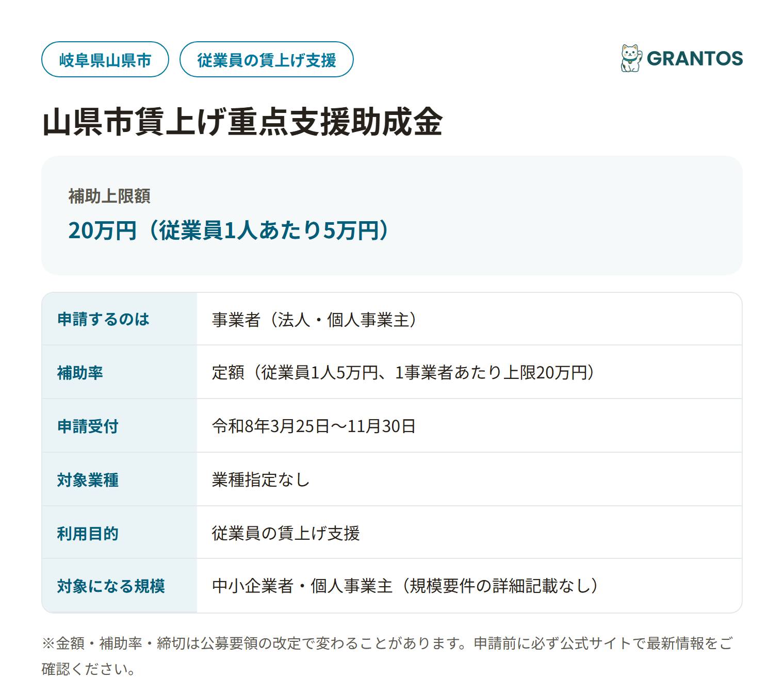The width and height of the screenshot is (784, 695).
Task: Click the 申請するのは row header
Action: pyautogui.click(x=119, y=319)
